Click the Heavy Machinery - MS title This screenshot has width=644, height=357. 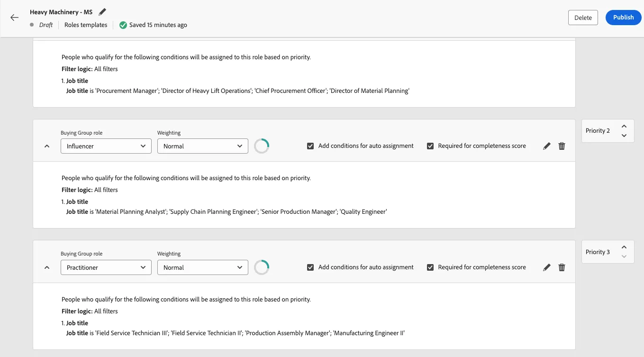pos(61,12)
